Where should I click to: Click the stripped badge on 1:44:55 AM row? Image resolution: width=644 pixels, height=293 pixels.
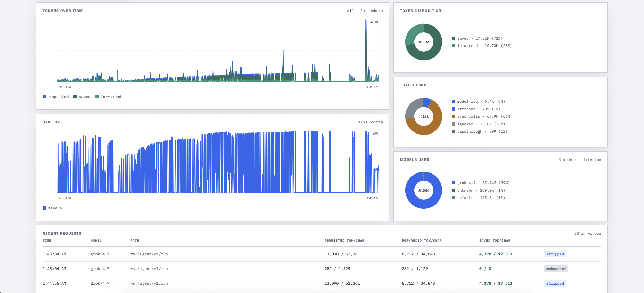pos(555,283)
